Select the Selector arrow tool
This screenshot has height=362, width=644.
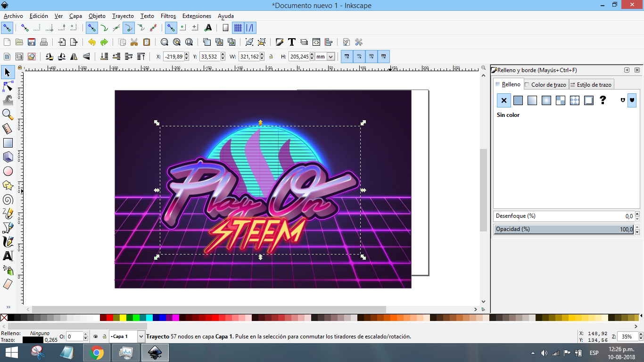8,72
